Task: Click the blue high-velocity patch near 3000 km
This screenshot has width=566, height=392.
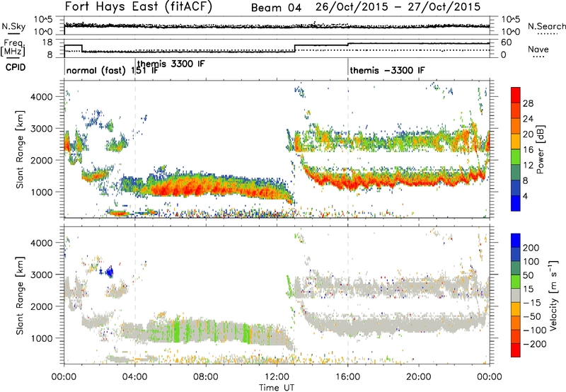Action: (x=108, y=271)
